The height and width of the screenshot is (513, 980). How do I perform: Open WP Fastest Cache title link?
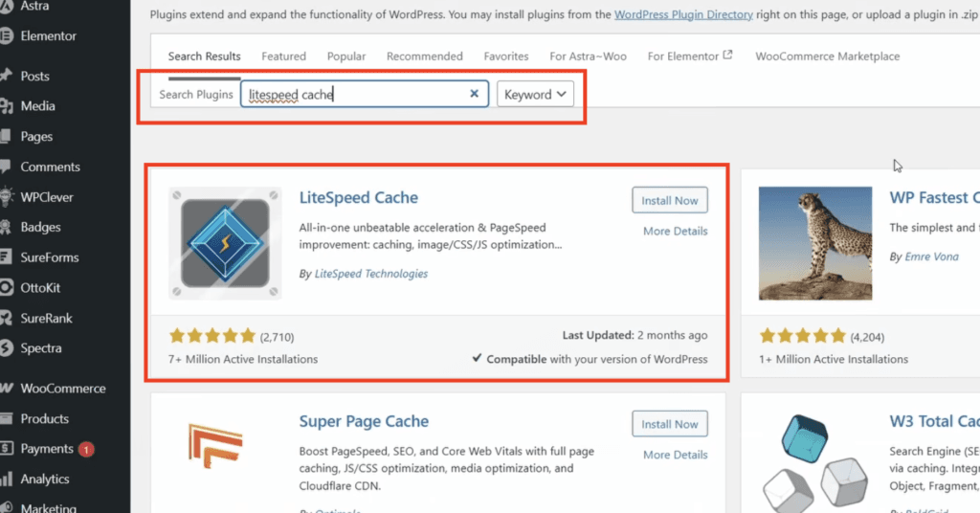click(x=934, y=197)
